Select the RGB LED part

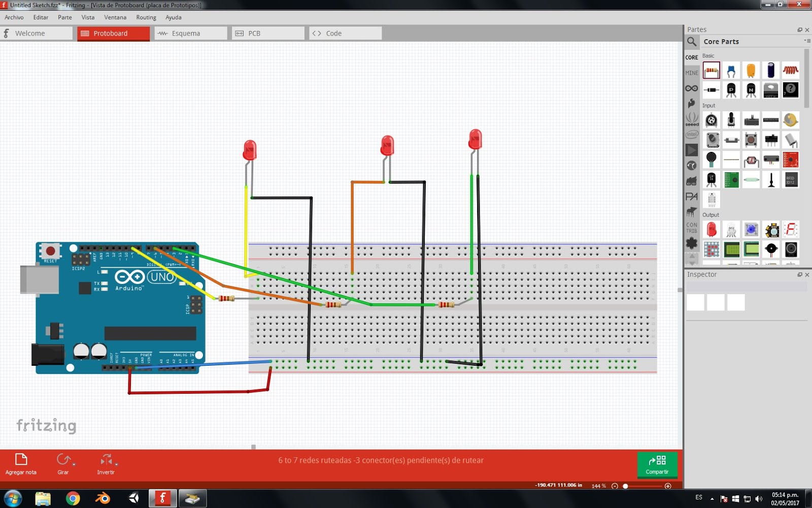click(x=731, y=230)
